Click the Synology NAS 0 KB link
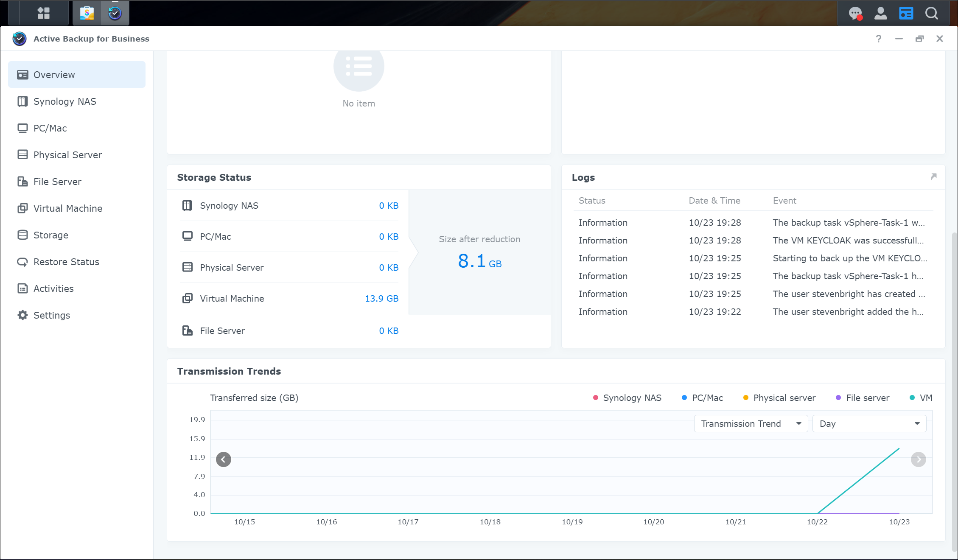Screen dimensions: 958x560 388,206
